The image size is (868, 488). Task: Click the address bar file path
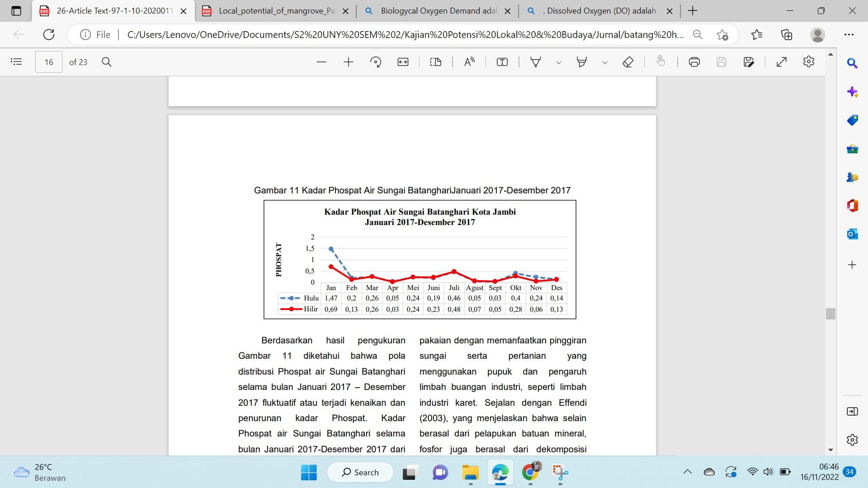(406, 35)
